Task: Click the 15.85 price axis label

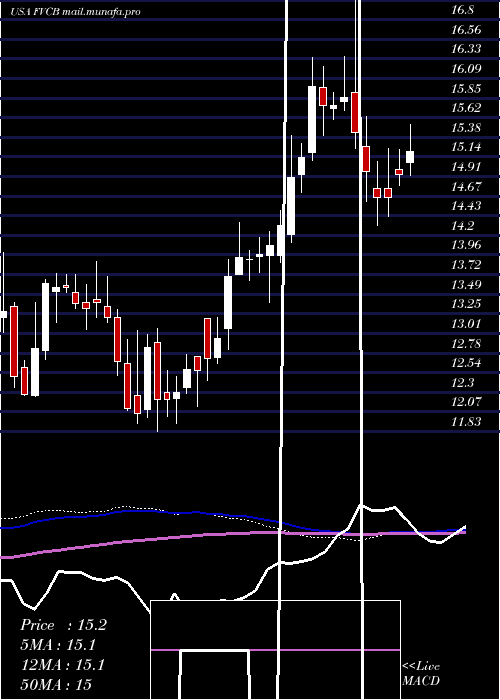Action: [x=466, y=88]
